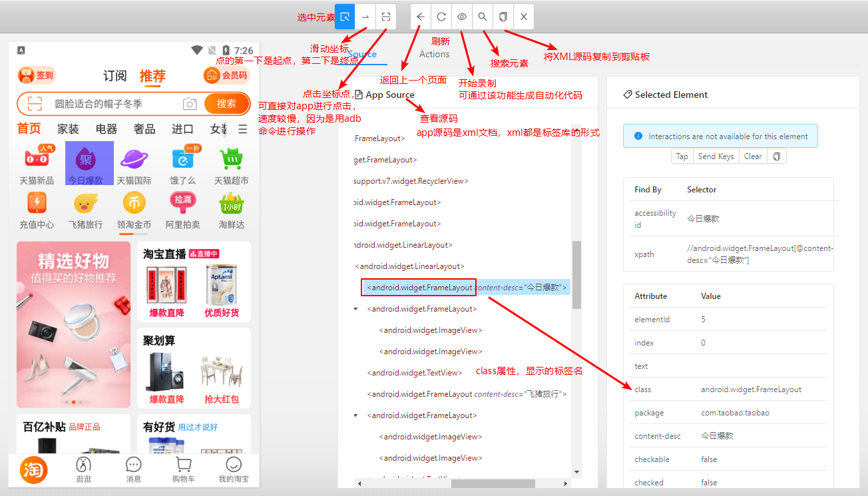Screen dimensions: 868x496
Task: Click the source tree scroll-right arrow
Action: pyautogui.click(x=566, y=484)
